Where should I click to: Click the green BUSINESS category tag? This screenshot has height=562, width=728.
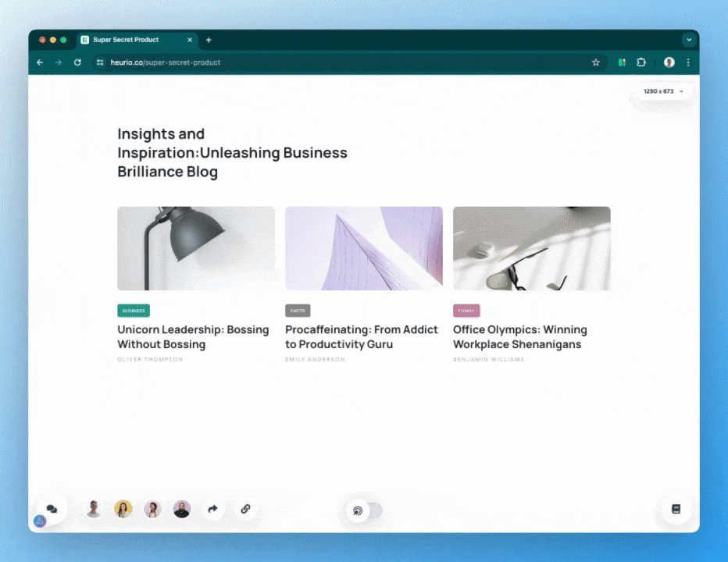[x=134, y=311]
